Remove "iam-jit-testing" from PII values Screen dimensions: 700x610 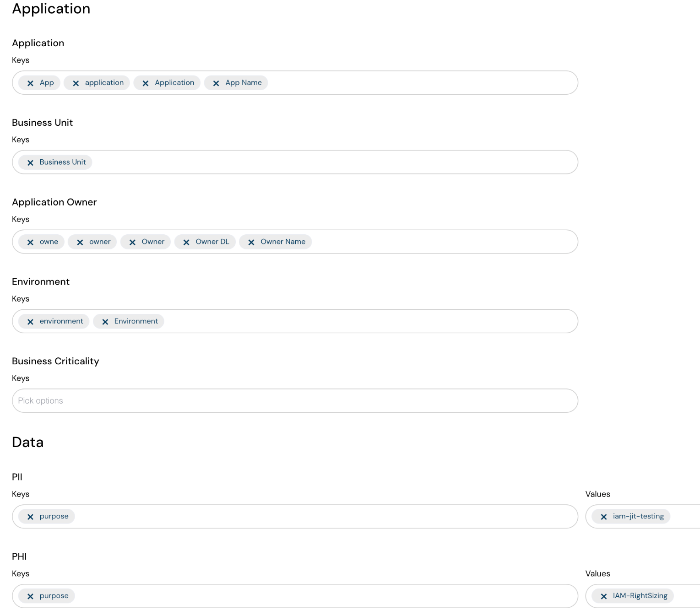[604, 516]
